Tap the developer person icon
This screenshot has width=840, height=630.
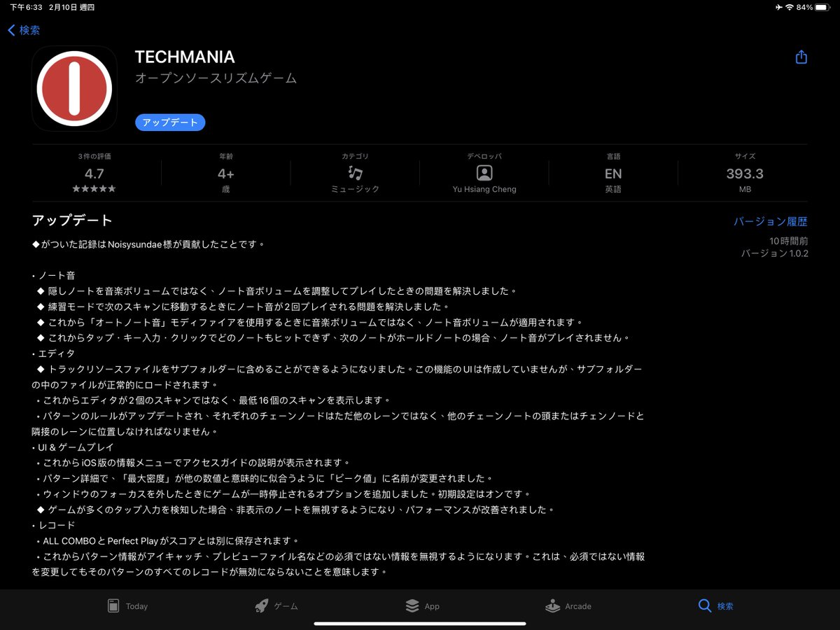coord(484,173)
